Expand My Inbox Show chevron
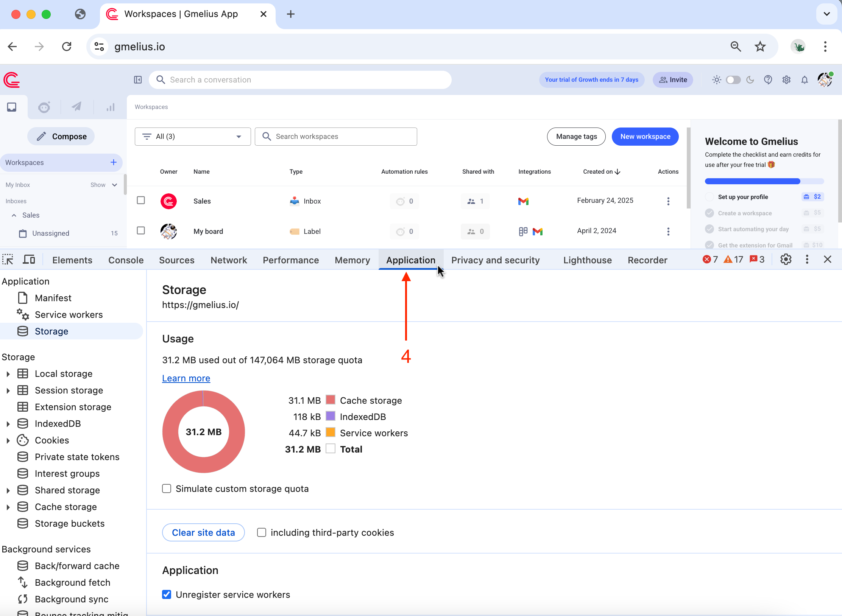The width and height of the screenshot is (842, 616). pyautogui.click(x=114, y=185)
